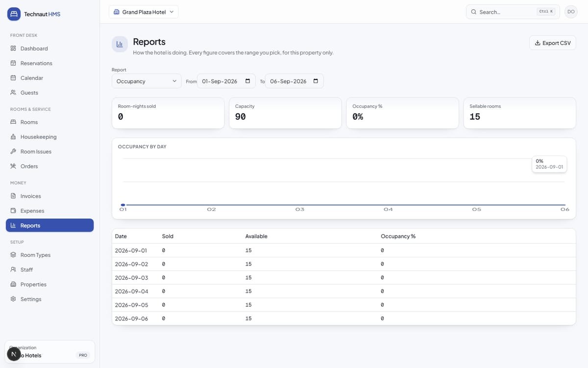Image resolution: width=588 pixels, height=368 pixels.
Task: Click the Sellable rooms 15 card
Action: [x=520, y=113]
